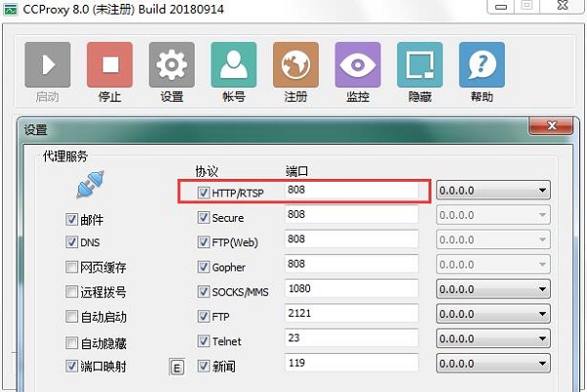
Task: Click the News port field 119
Action: point(351,363)
